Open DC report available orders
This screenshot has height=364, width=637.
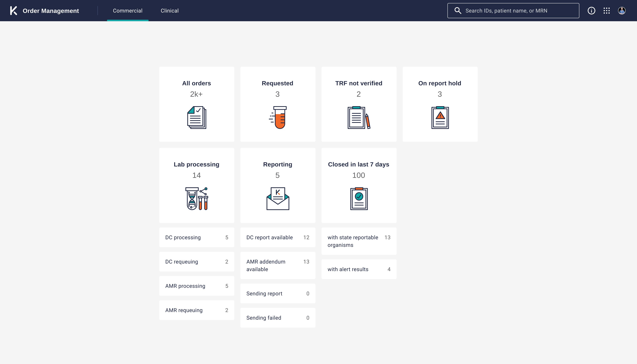click(x=278, y=237)
